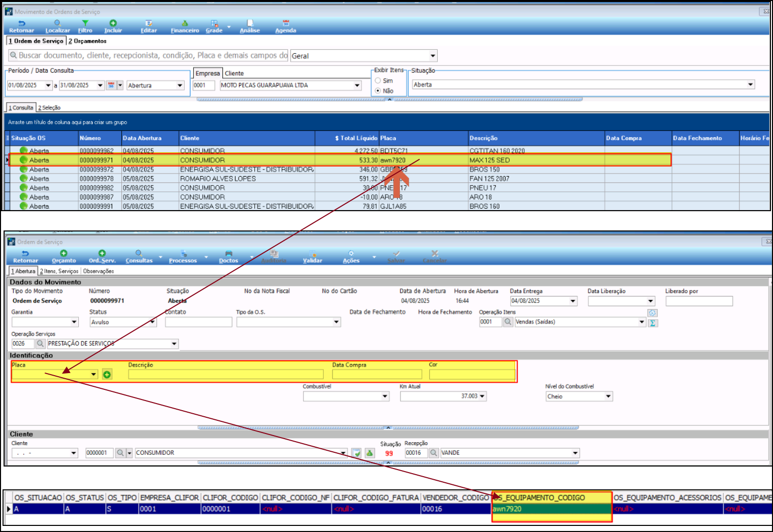Image resolution: width=773 pixels, height=532 pixels.
Task: Click the VENDEDOR_CODIGO column header
Action: coord(456,497)
